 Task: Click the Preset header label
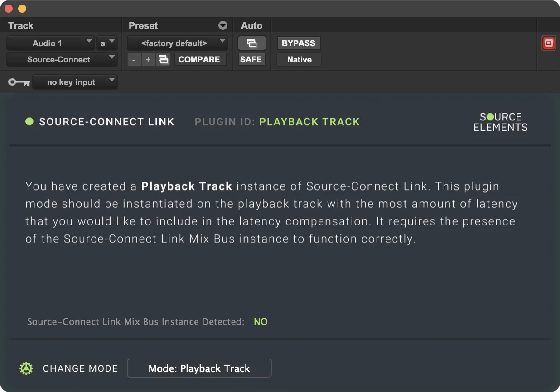point(143,26)
